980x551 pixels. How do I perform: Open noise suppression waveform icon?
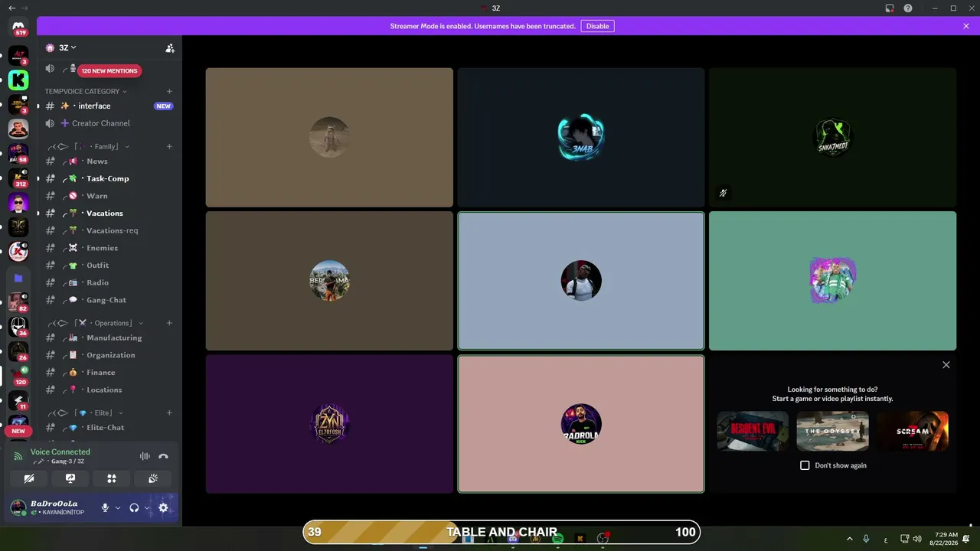(145, 456)
